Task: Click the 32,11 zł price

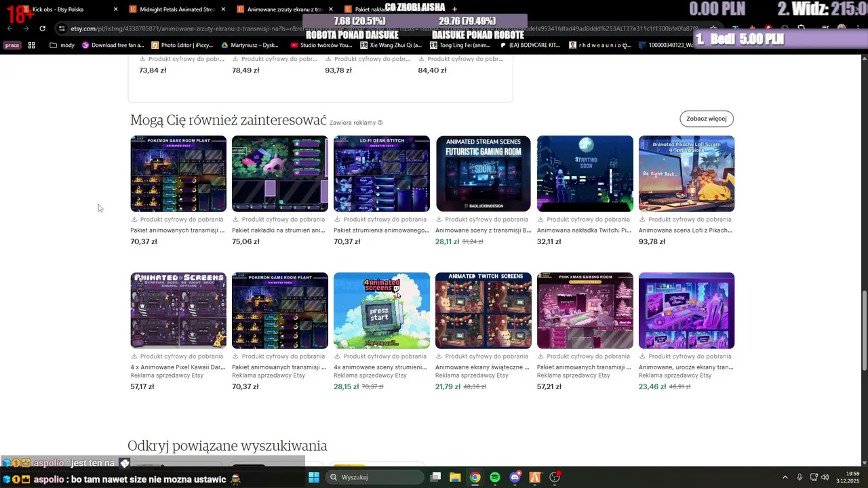Action: [x=550, y=241]
